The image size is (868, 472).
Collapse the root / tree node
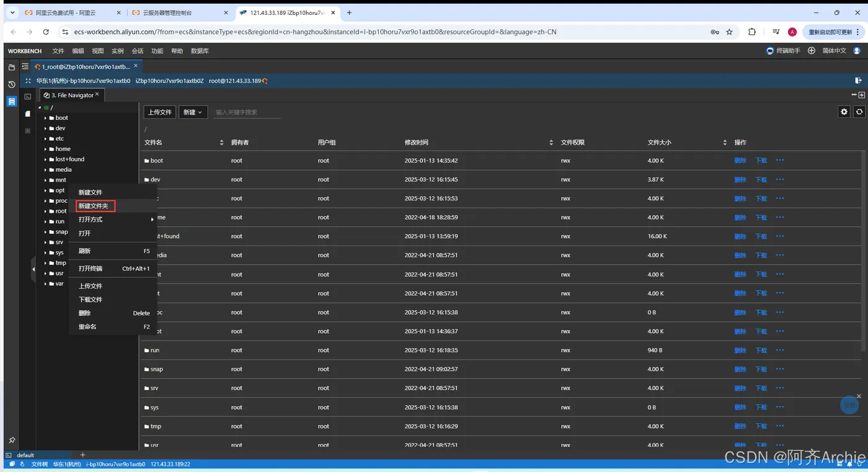(x=40, y=108)
